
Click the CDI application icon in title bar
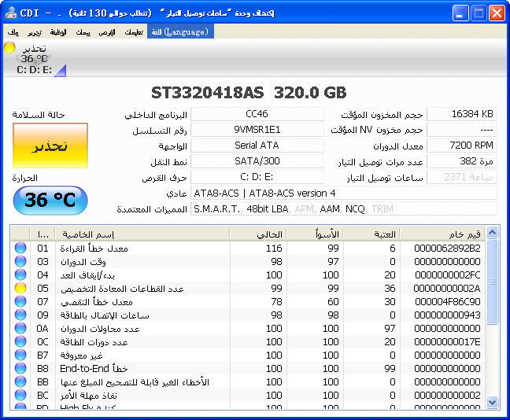11,13
